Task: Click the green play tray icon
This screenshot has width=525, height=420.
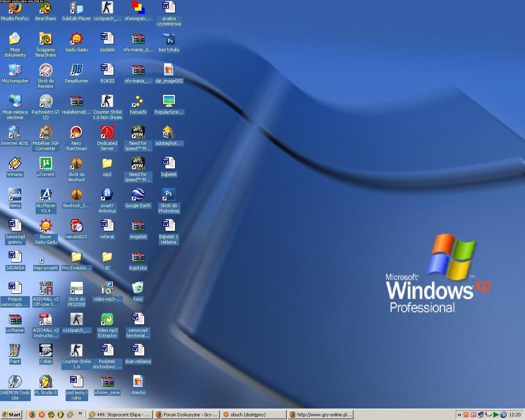Action: tap(496, 415)
